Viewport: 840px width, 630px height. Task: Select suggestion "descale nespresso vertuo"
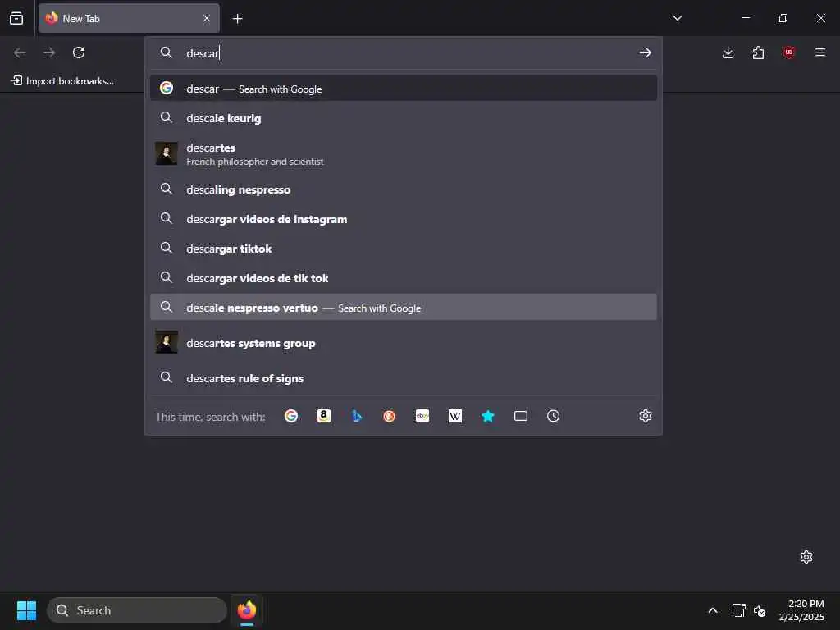click(x=404, y=307)
